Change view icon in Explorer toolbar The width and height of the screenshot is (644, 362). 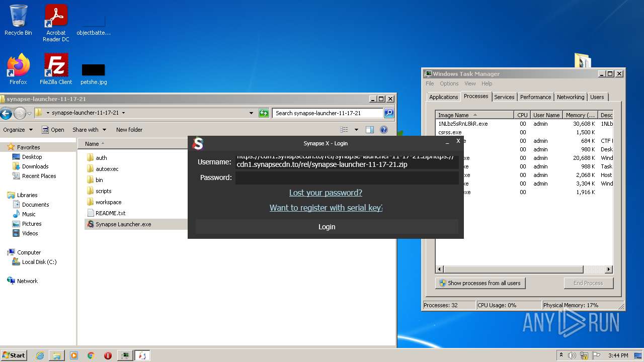344,130
